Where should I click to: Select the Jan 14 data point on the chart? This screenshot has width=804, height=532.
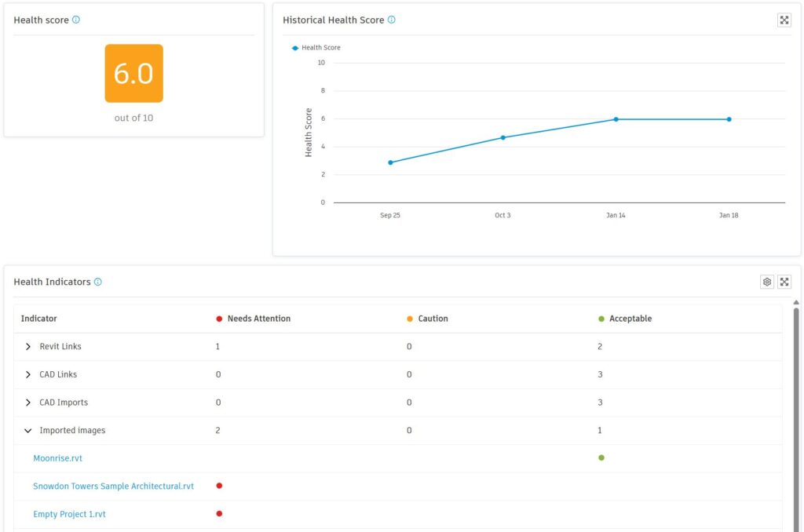[616, 119]
